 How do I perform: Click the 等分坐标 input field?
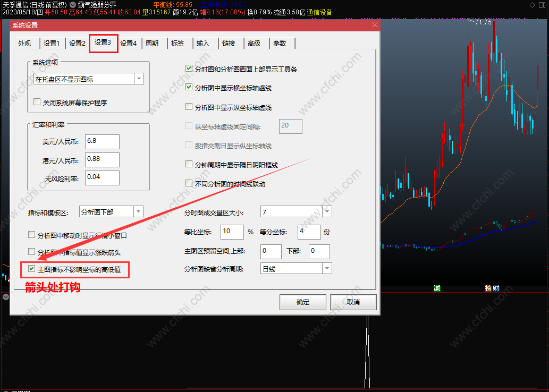pos(309,232)
